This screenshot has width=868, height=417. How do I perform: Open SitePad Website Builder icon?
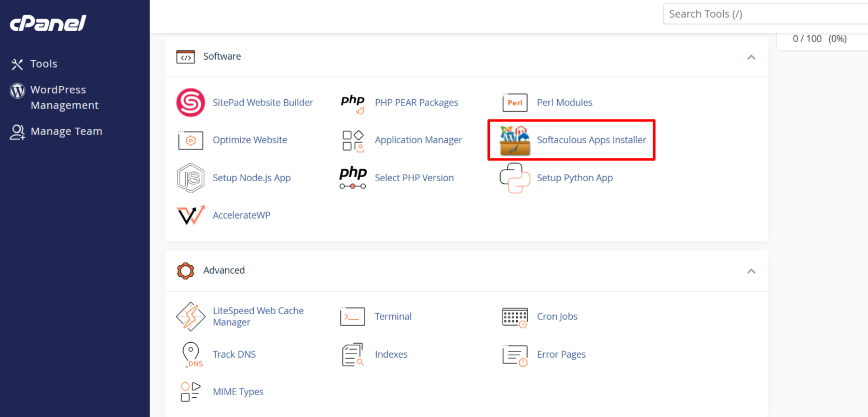(191, 102)
